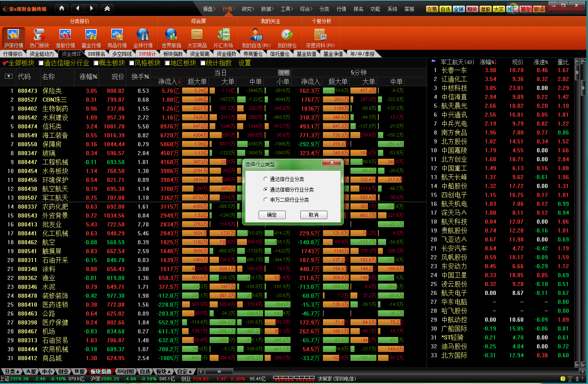The height and width of the screenshot is (384, 588).
Task: Close the 选择行业类型 dialog
Action: 332,163
